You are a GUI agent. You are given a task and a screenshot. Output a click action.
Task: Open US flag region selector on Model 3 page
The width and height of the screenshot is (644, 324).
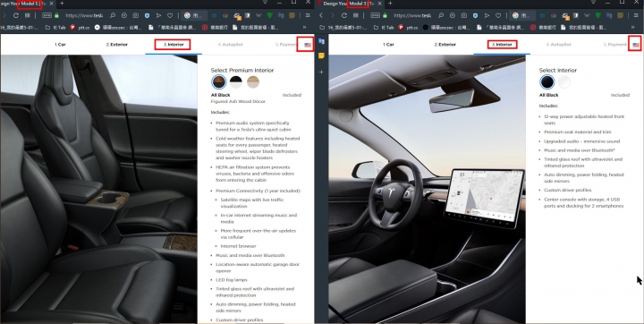click(x=636, y=45)
